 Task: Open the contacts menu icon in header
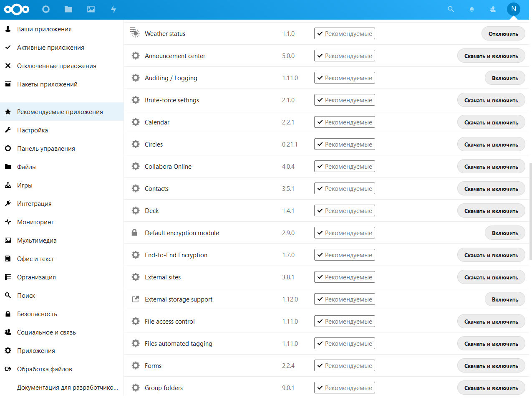coord(493,9)
